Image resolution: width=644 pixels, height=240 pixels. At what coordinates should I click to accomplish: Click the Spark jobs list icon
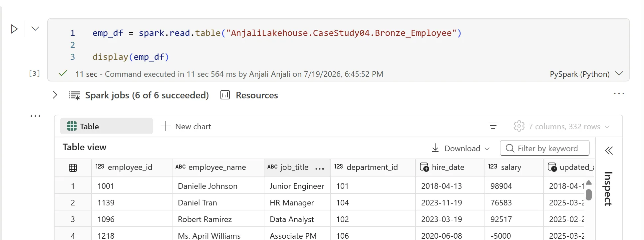[x=75, y=95]
